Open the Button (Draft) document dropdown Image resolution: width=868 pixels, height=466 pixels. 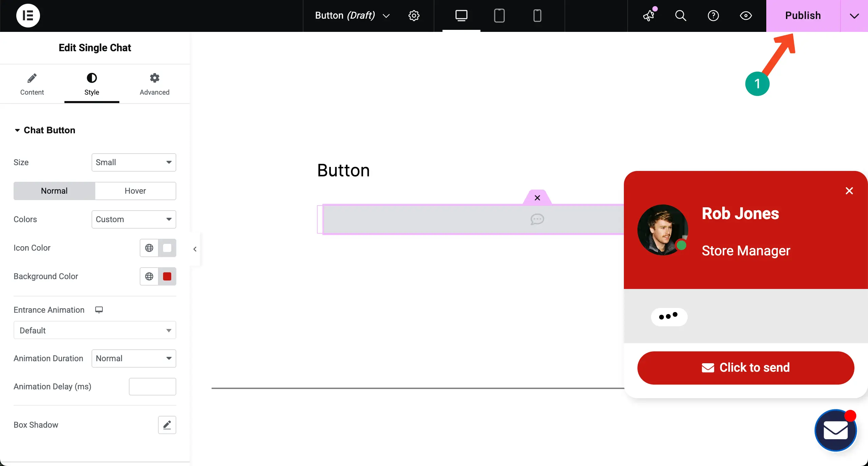[x=353, y=16]
